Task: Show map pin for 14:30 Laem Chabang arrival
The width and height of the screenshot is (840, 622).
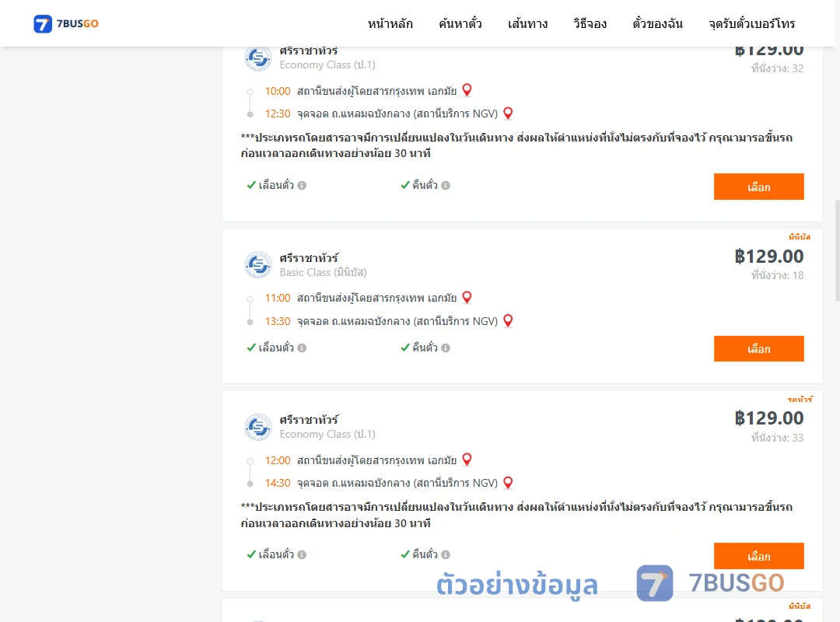Action: click(x=509, y=483)
